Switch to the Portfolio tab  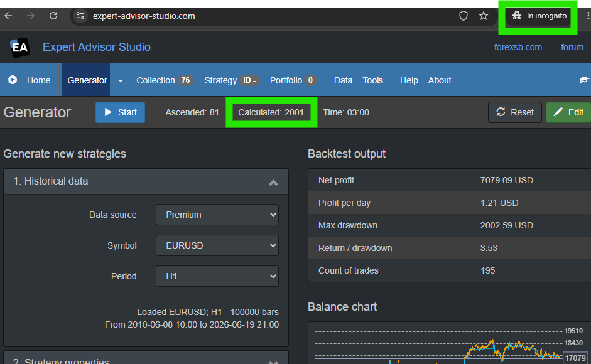pyautogui.click(x=293, y=80)
